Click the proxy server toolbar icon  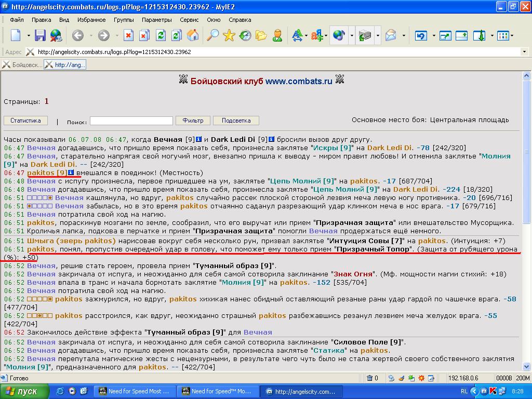pyautogui.click(x=365, y=35)
